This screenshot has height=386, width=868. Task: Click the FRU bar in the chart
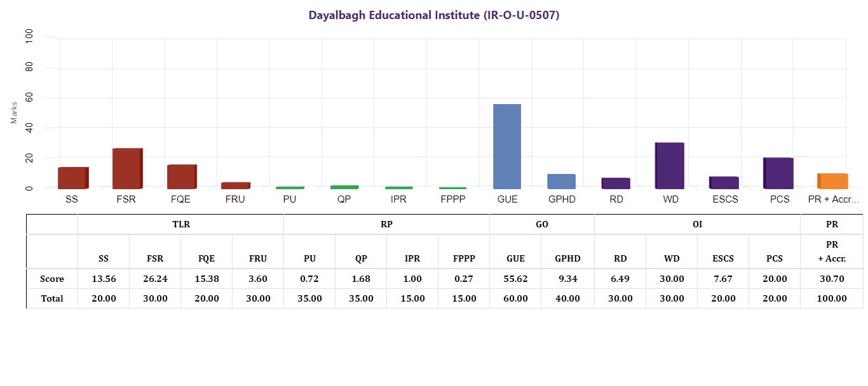click(236, 185)
